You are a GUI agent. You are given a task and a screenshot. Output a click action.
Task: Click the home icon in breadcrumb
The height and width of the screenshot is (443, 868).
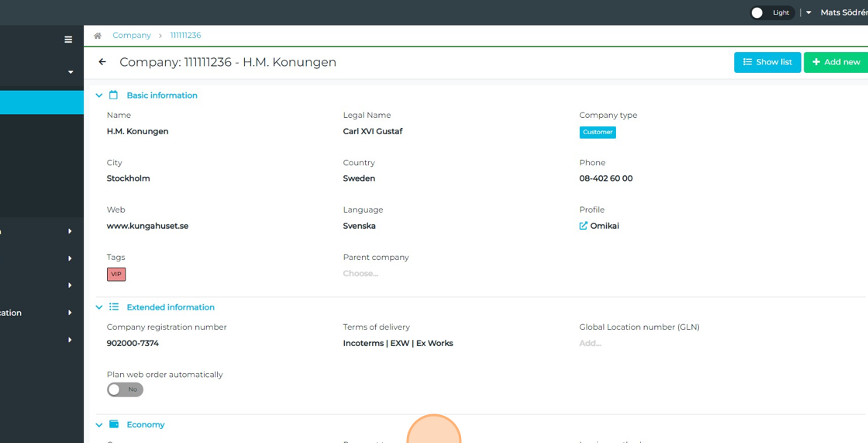(x=98, y=36)
